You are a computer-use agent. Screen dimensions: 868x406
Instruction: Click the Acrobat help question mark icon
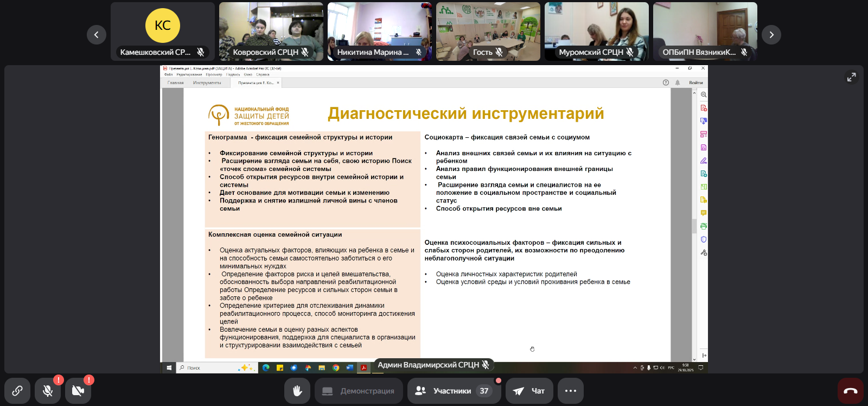pos(666,83)
